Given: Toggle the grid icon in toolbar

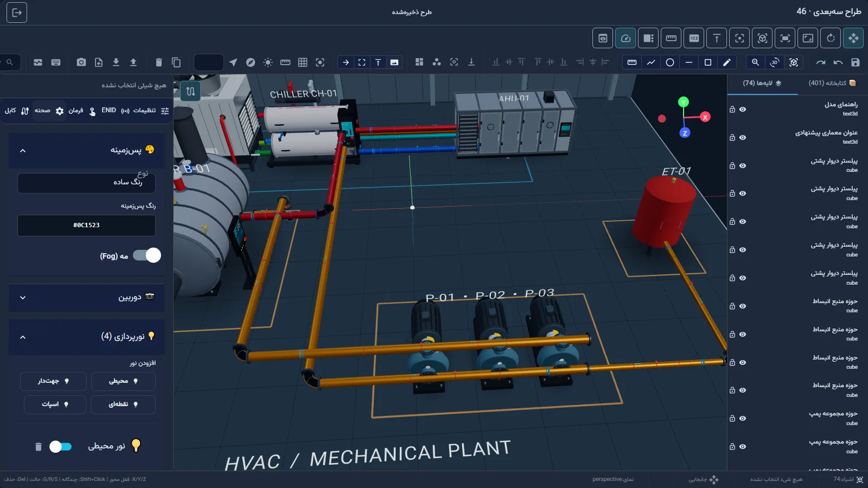Looking at the screenshot, I should point(303,62).
